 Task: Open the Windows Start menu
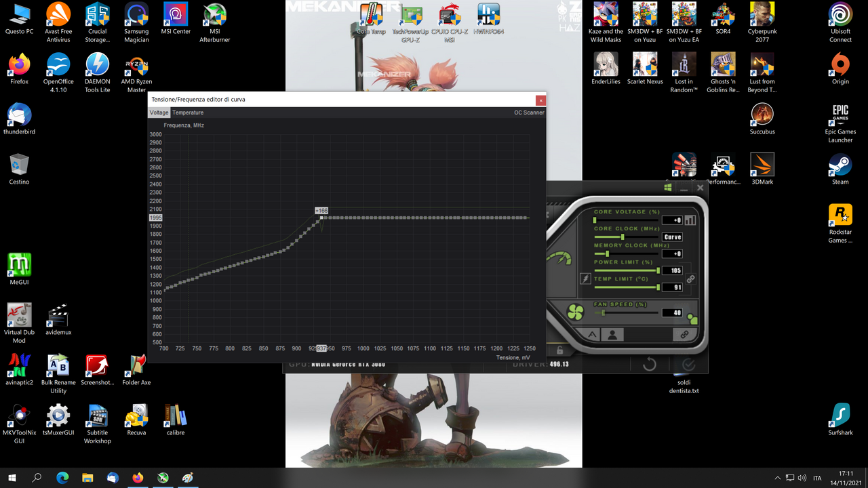coord(12,478)
